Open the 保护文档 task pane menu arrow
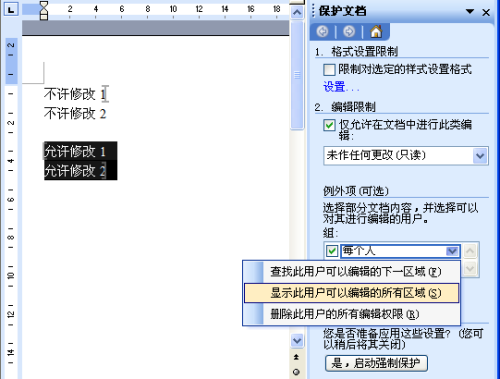Viewport: 500px width, 379px height. (470, 12)
